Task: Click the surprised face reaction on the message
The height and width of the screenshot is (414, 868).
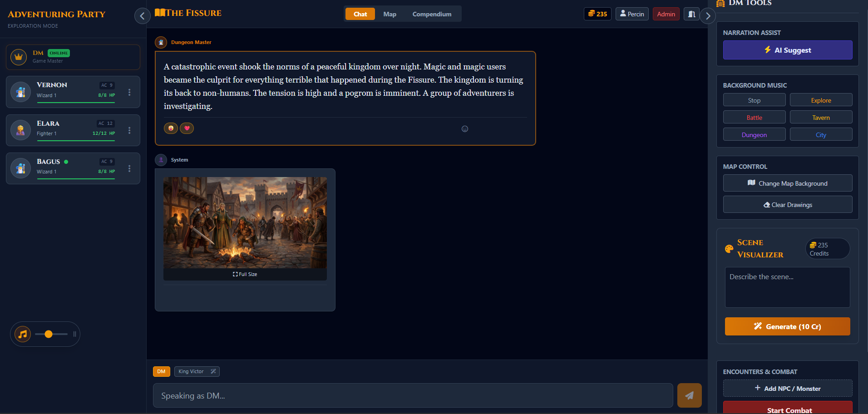Action: pos(171,128)
